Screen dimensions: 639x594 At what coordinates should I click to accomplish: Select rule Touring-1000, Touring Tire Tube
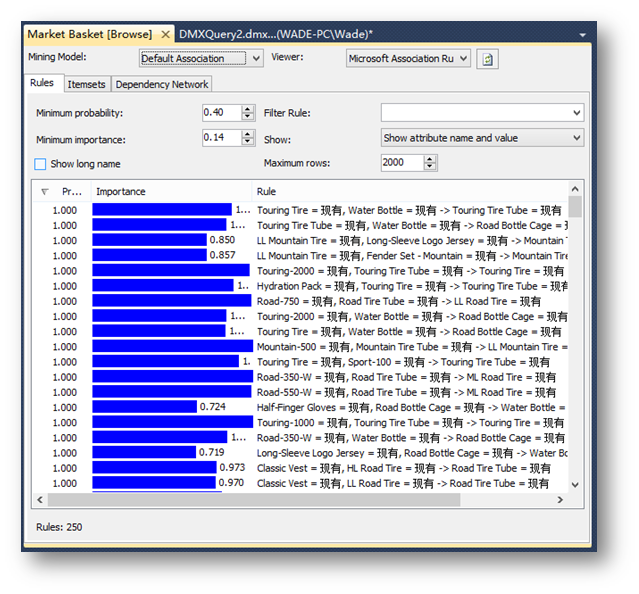[x=302, y=422]
